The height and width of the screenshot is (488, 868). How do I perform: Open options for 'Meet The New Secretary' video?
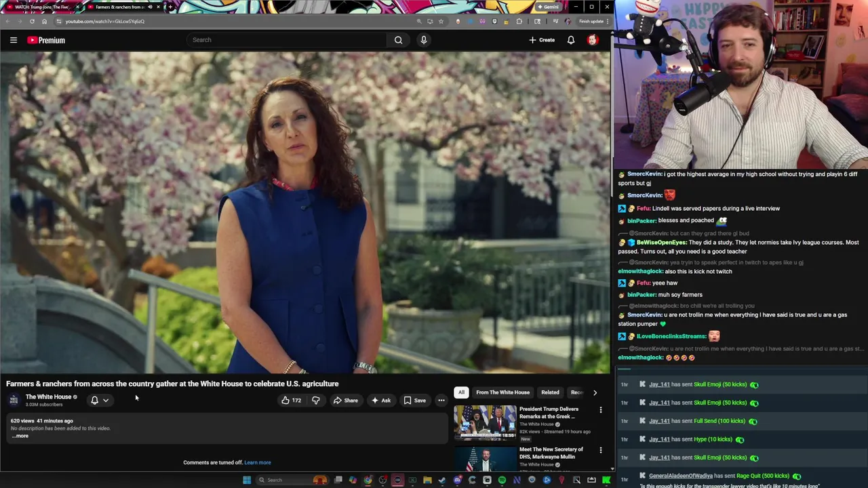(x=600, y=450)
